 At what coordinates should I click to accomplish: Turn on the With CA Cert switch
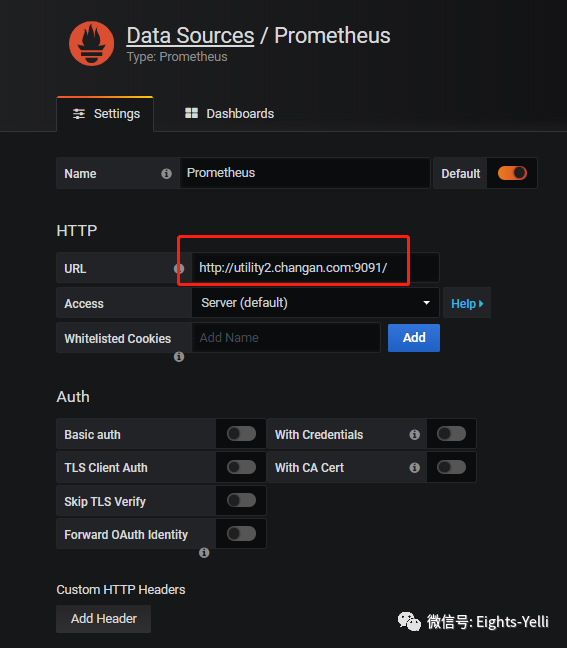pos(451,467)
